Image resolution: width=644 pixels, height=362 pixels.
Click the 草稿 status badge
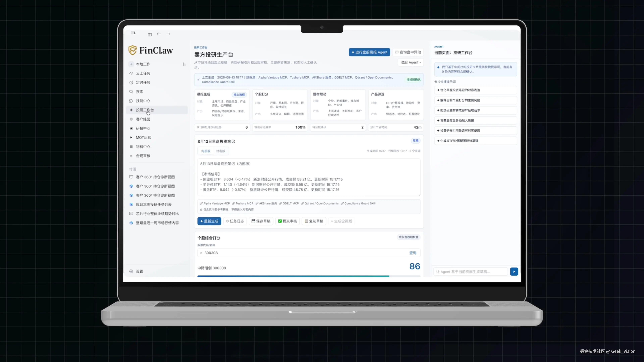tap(416, 141)
